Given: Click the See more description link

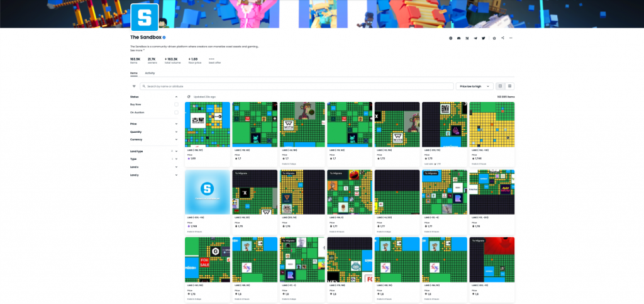Looking at the screenshot, I should pyautogui.click(x=137, y=50).
